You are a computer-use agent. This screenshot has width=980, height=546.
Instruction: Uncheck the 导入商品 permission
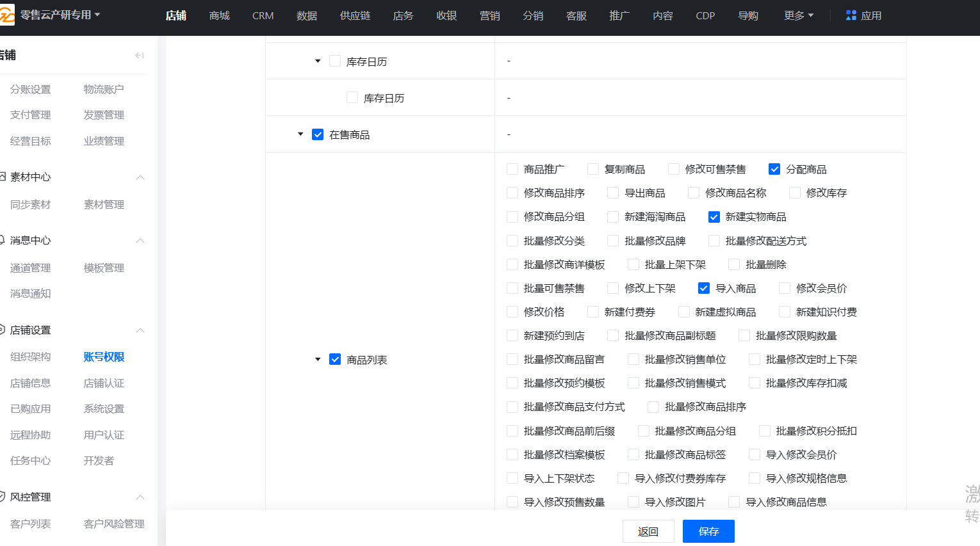(704, 288)
